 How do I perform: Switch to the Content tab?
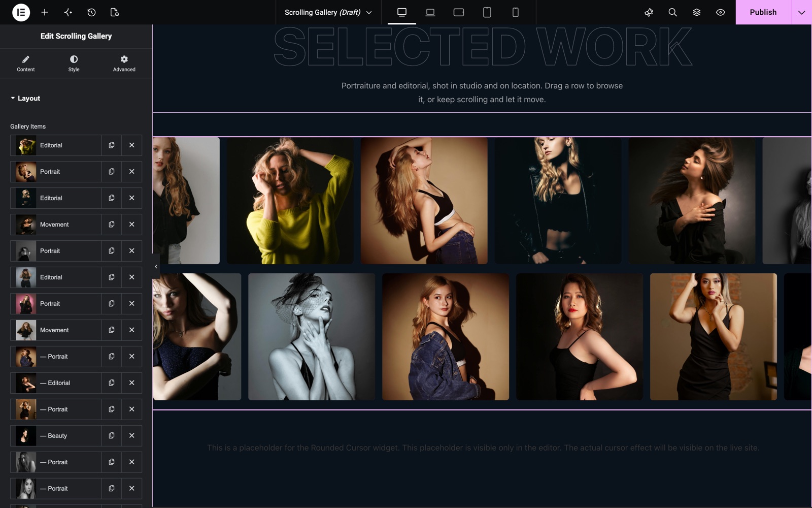[26, 63]
